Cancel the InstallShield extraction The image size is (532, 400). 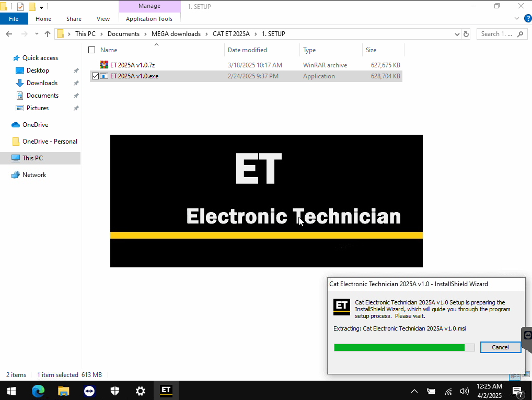point(501,347)
